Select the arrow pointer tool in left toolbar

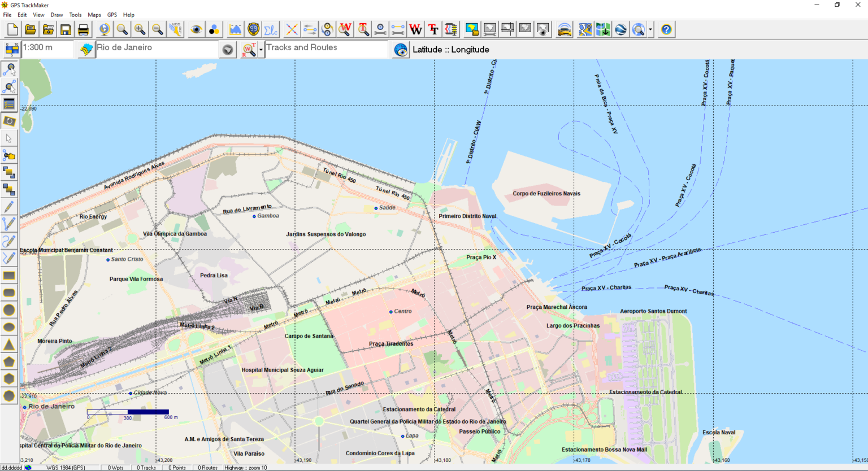(9, 138)
